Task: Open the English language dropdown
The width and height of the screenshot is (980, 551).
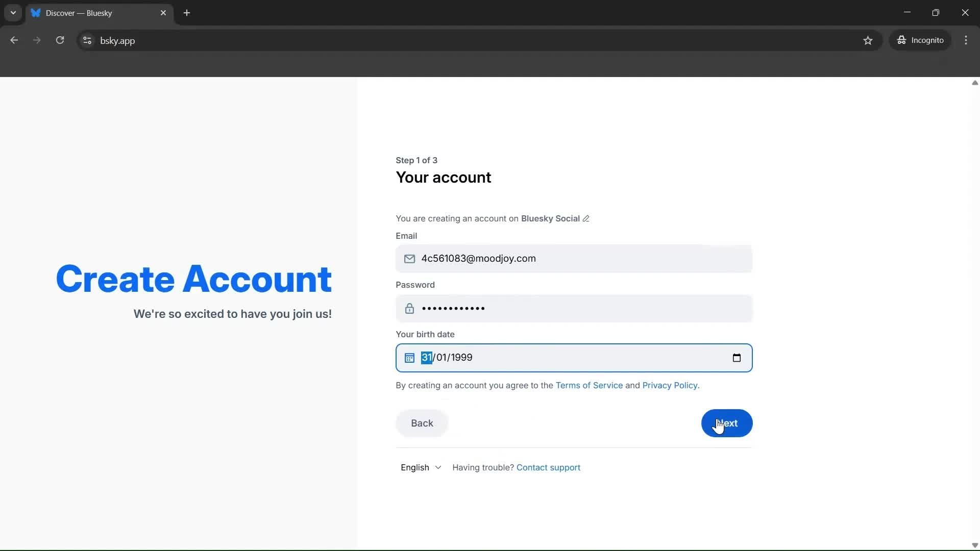Action: (421, 467)
